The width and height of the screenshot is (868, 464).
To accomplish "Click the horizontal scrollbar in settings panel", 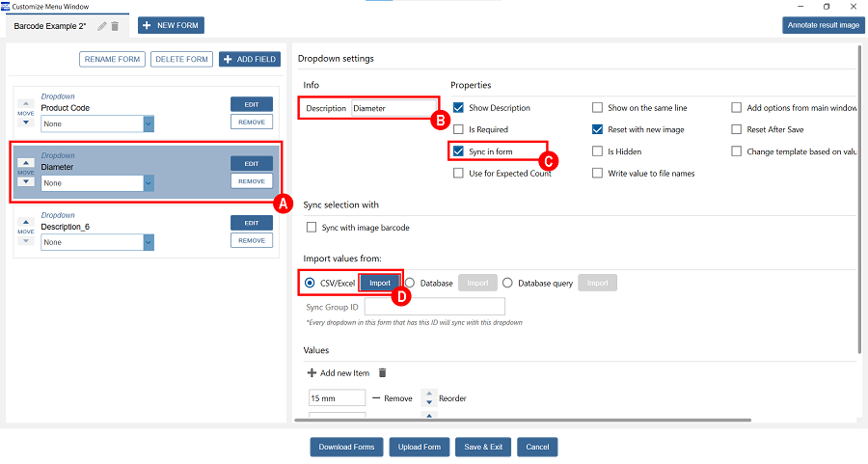I will 521,420.
